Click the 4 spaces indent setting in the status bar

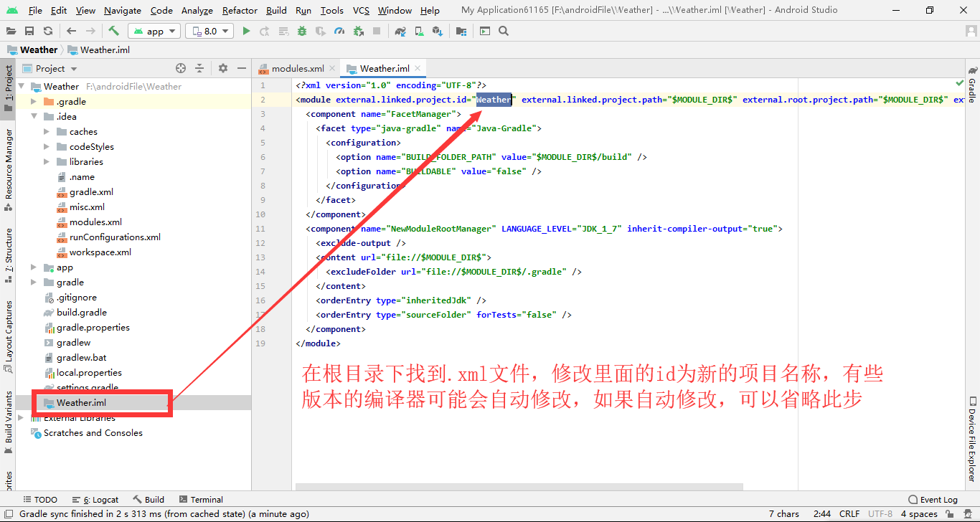pyautogui.click(x=919, y=513)
